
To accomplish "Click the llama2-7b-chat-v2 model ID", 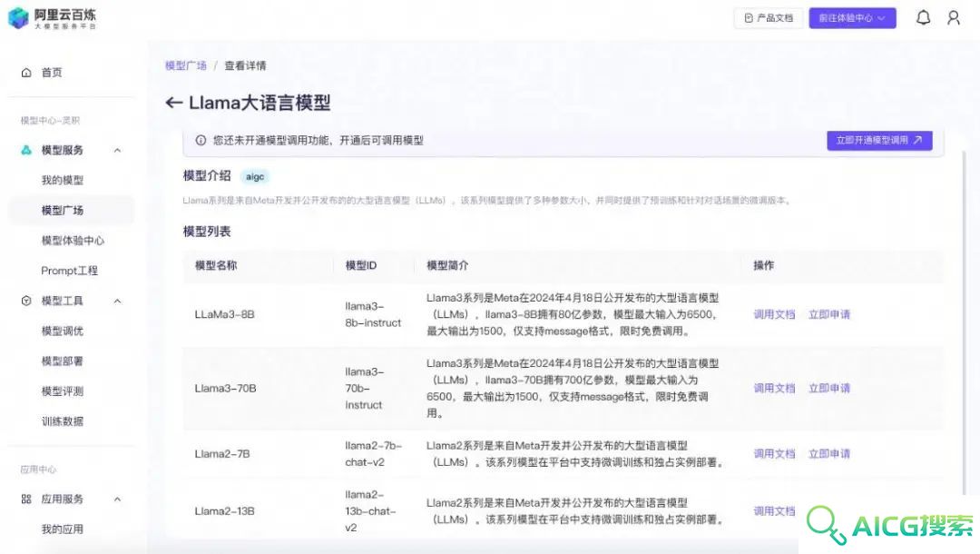I will (374, 454).
